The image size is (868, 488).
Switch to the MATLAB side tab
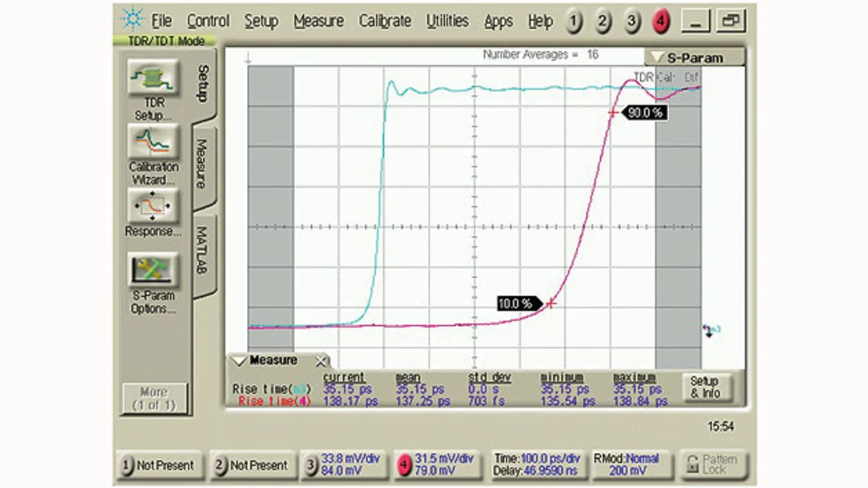tap(202, 251)
